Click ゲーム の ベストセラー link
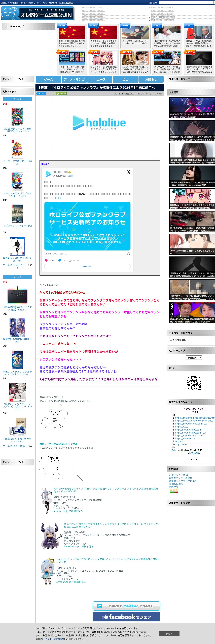This screenshot has width=215, height=644. click(x=15, y=265)
